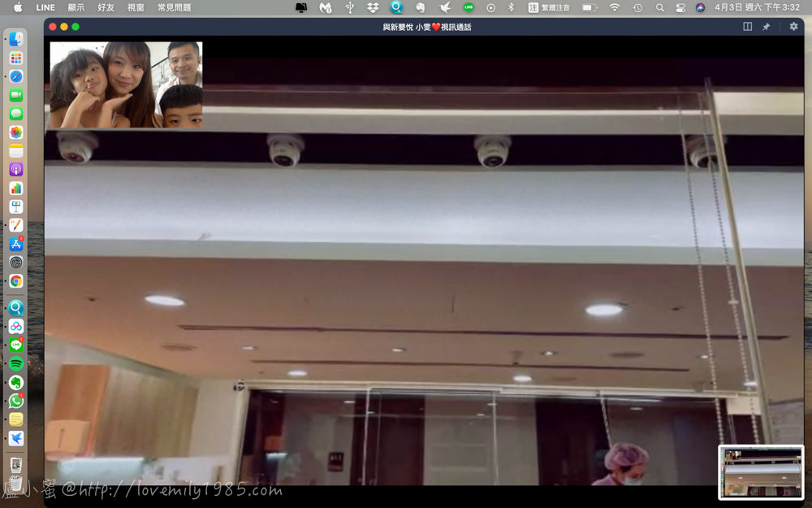This screenshot has height=508, width=812.
Task: Open the teal magnifier app in Dock
Action: [16, 308]
